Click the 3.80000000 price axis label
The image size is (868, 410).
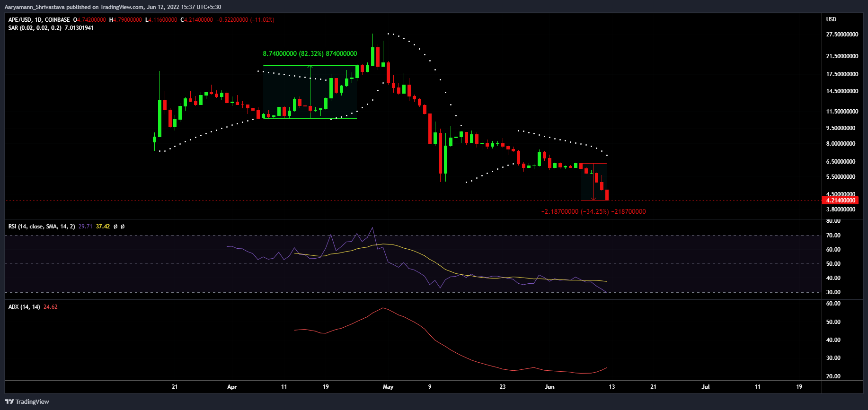[x=841, y=209]
